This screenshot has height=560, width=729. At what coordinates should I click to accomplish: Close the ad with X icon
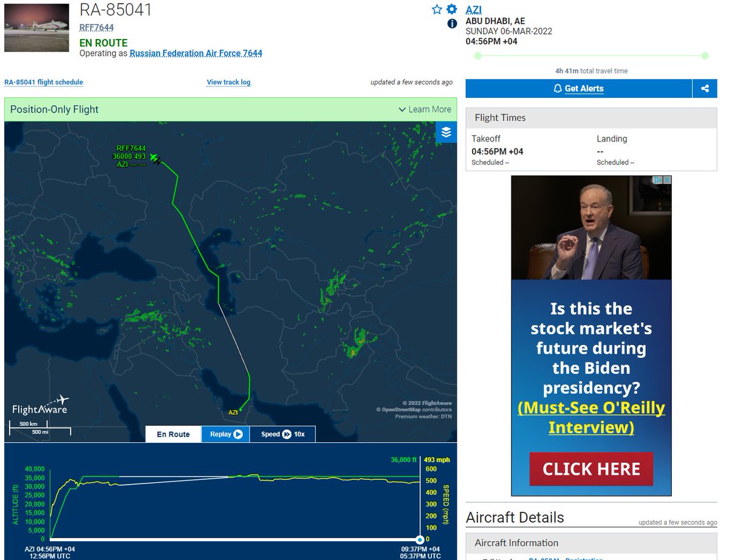point(667,180)
